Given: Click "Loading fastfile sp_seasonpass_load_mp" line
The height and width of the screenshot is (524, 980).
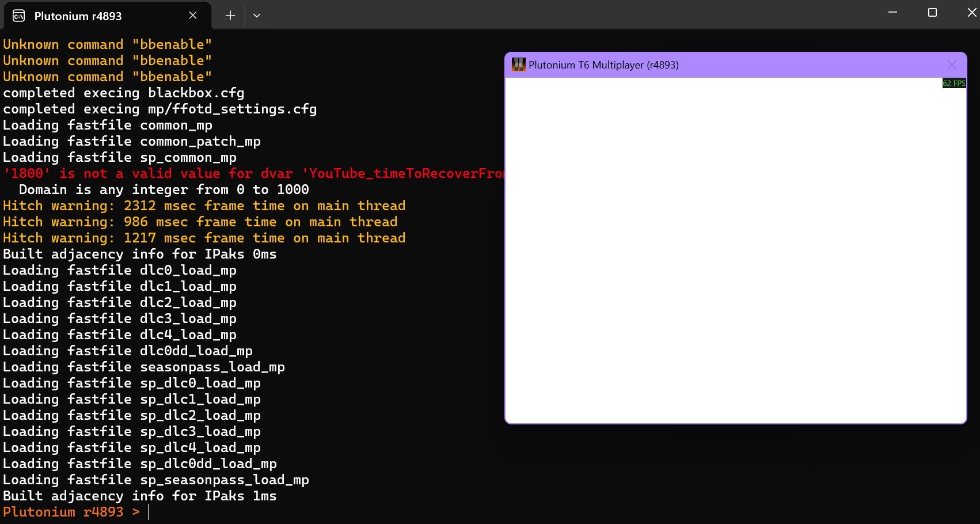Looking at the screenshot, I should 155,480.
